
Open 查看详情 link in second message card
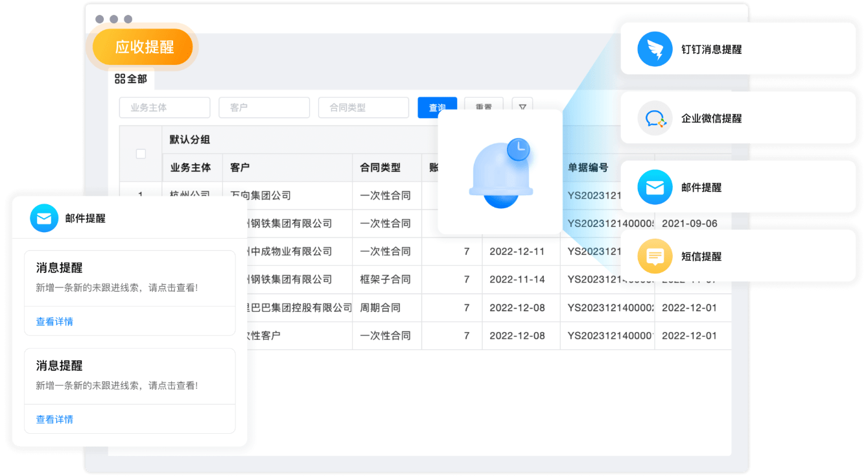click(x=54, y=420)
